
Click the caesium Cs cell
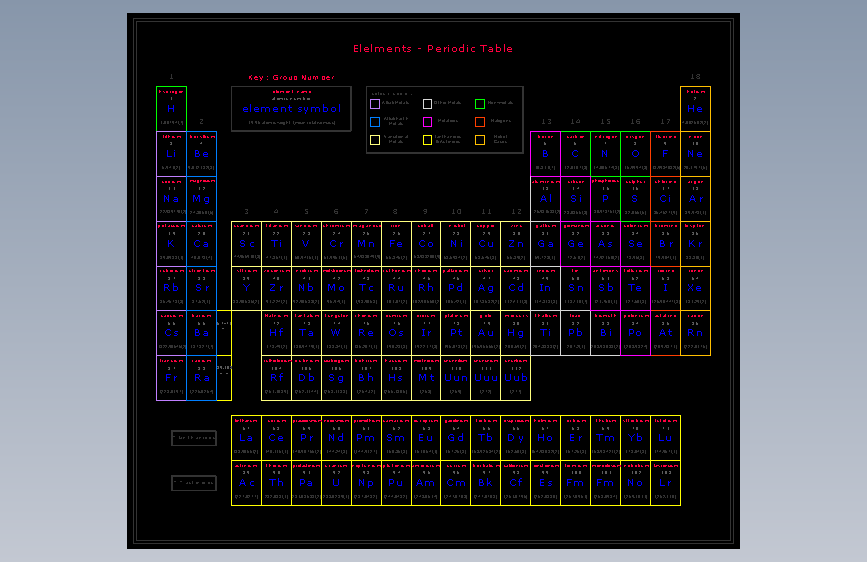point(171,333)
